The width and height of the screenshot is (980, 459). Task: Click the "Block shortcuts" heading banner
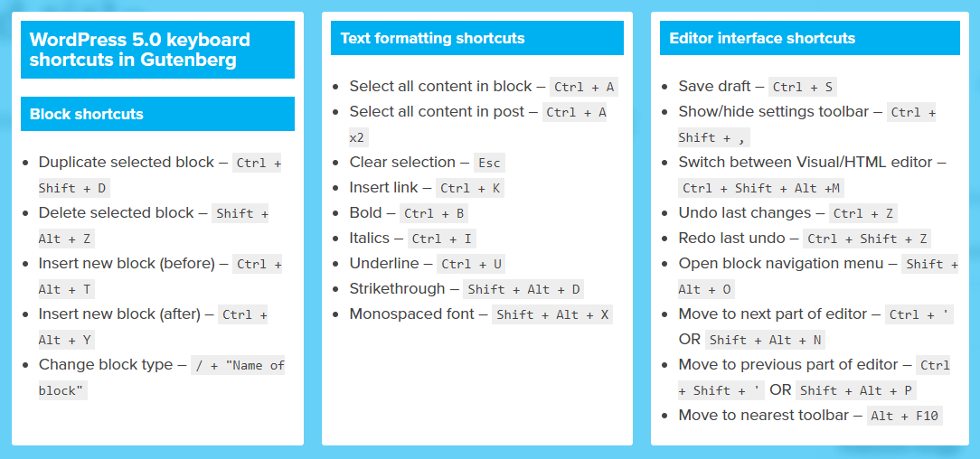157,114
